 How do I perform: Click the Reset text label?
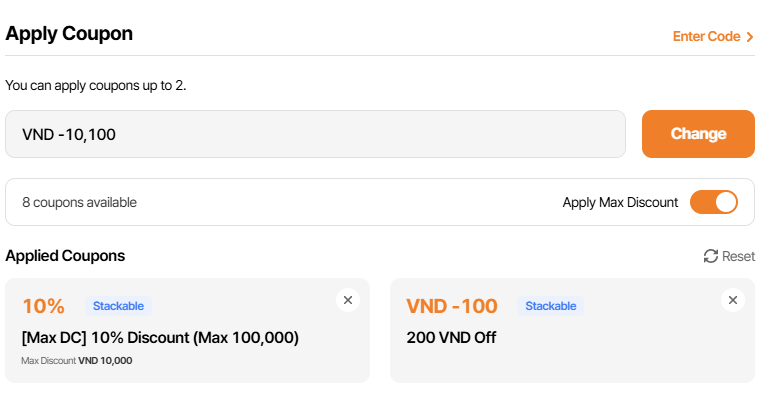pyautogui.click(x=739, y=256)
